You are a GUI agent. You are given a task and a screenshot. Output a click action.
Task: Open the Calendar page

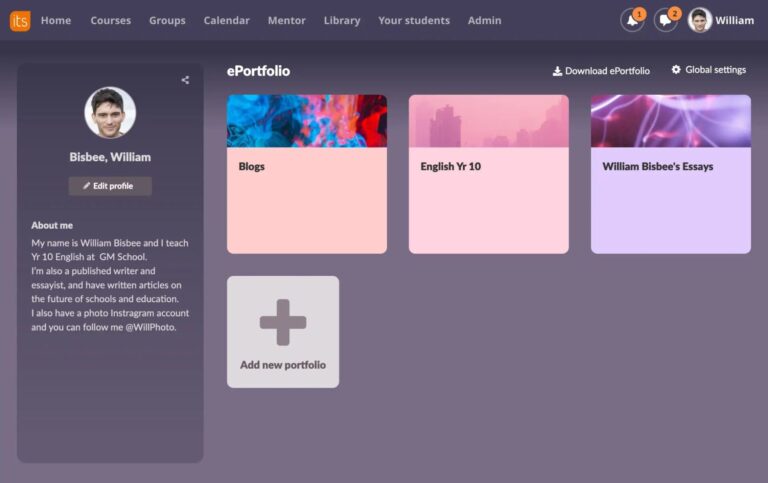226,20
